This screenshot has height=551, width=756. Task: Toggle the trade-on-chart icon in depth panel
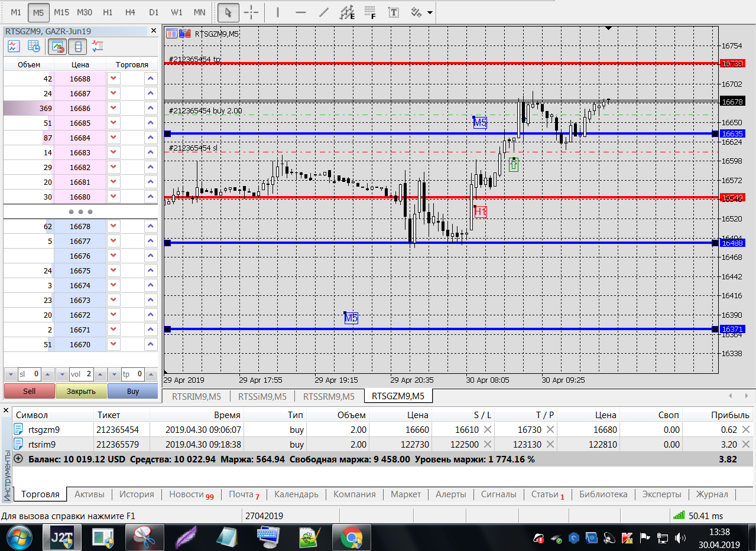(57, 46)
